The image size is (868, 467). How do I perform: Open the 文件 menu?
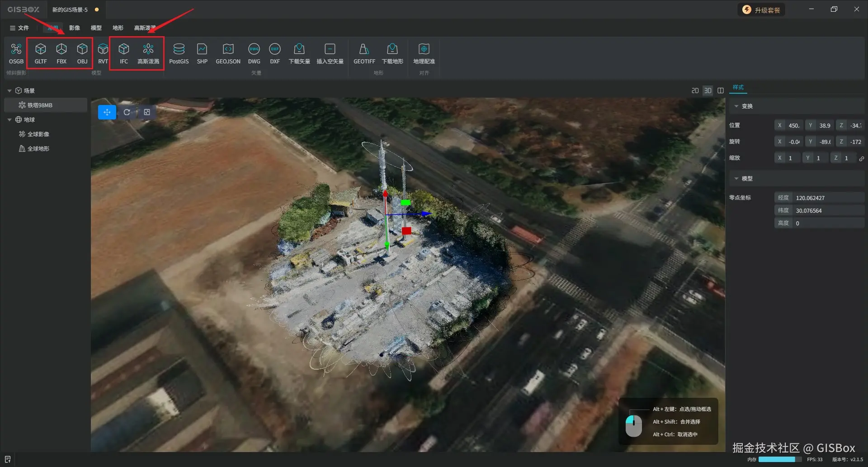click(19, 28)
